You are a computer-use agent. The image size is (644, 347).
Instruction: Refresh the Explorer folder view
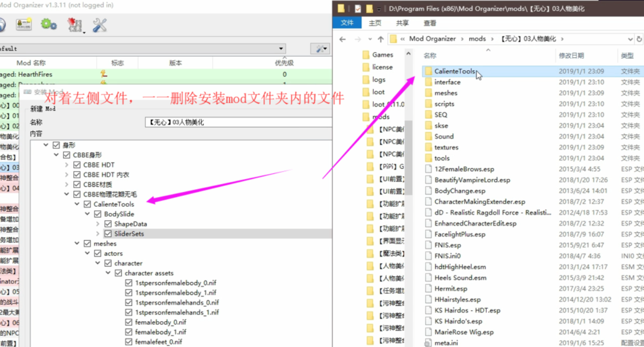(x=640, y=39)
